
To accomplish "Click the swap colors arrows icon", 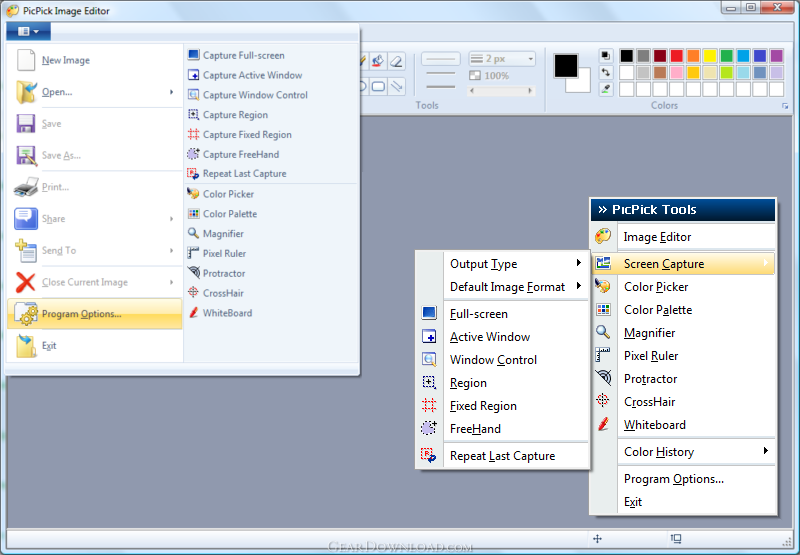I will (x=606, y=72).
